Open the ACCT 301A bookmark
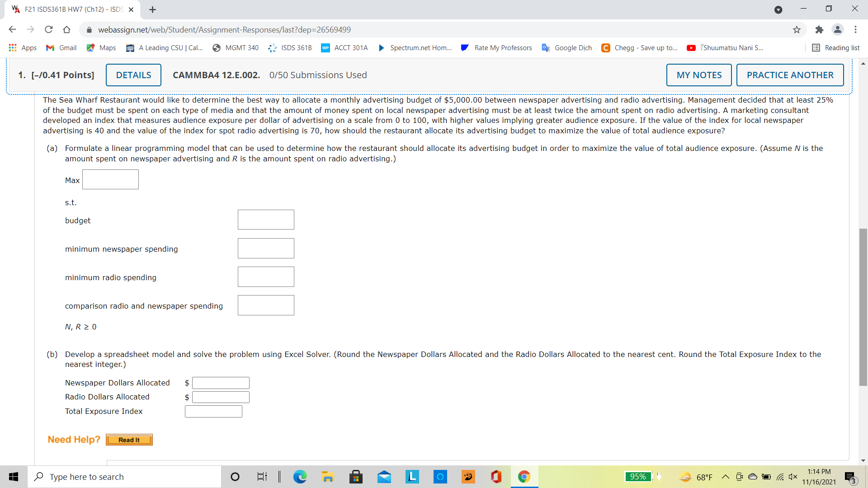Viewport: 868px width, 488px height. 344,47
